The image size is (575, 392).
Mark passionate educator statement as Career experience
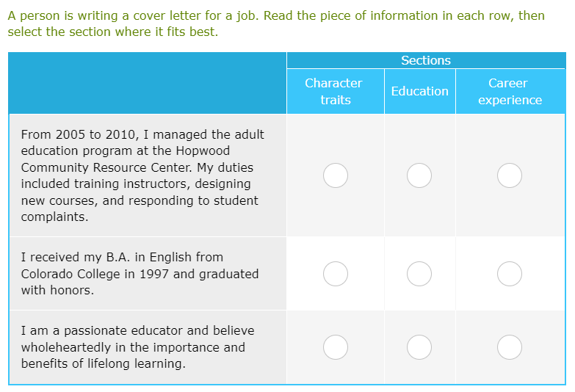[x=510, y=347]
